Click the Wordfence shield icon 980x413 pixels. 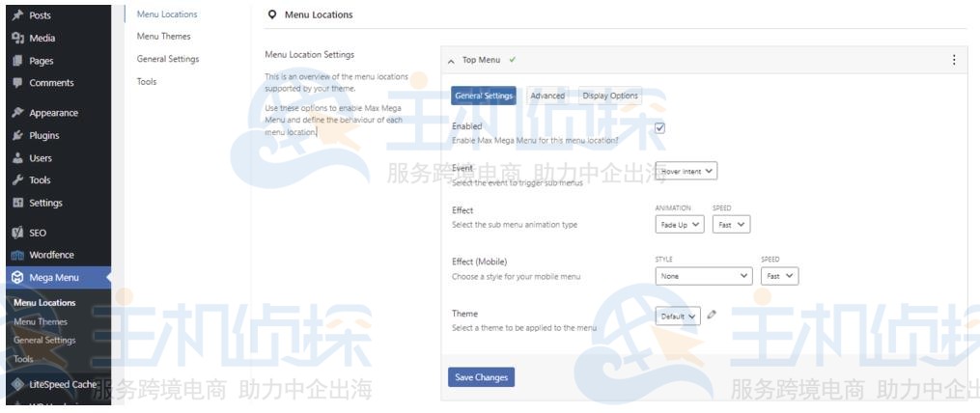point(17,255)
